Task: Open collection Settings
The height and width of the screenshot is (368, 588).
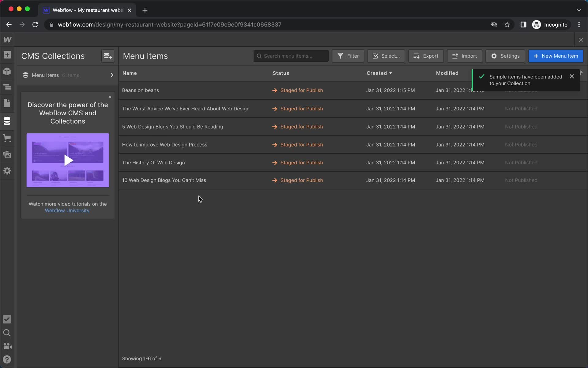Action: 505,56
